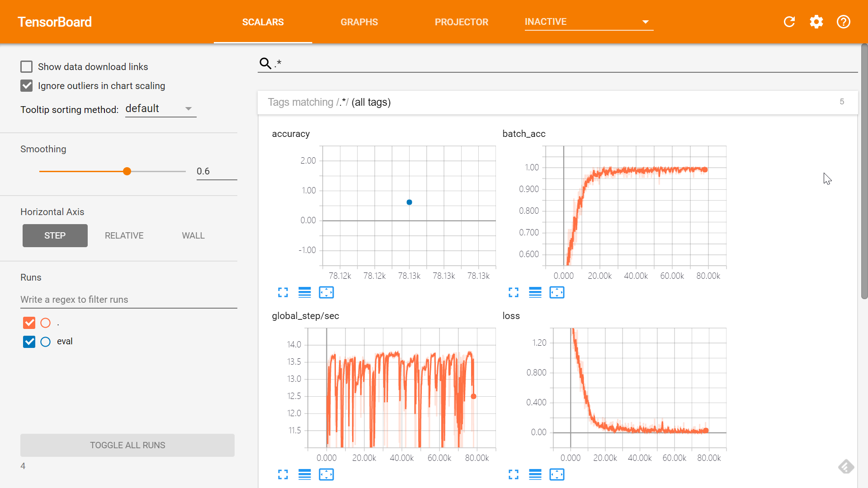This screenshot has height=488, width=868.
Task: Click the Smoothing slider handle
Action: 127,171
